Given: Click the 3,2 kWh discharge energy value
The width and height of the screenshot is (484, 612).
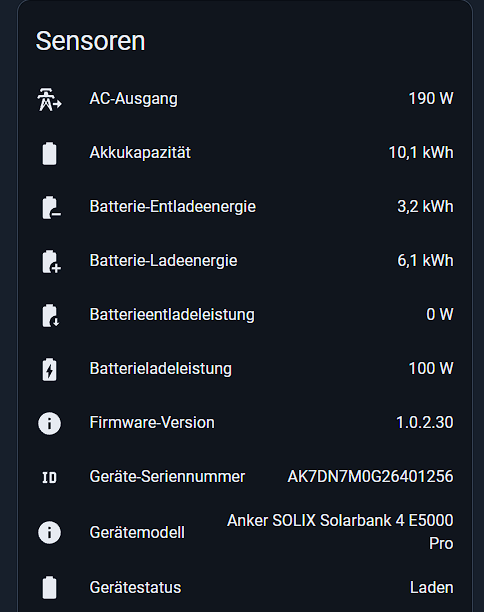Looking at the screenshot, I should (x=425, y=206).
